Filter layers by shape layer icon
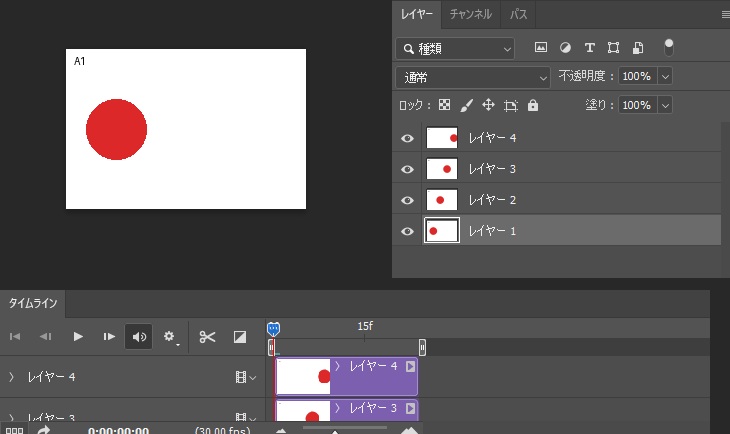Screen dimensions: 730x434 click(x=614, y=47)
